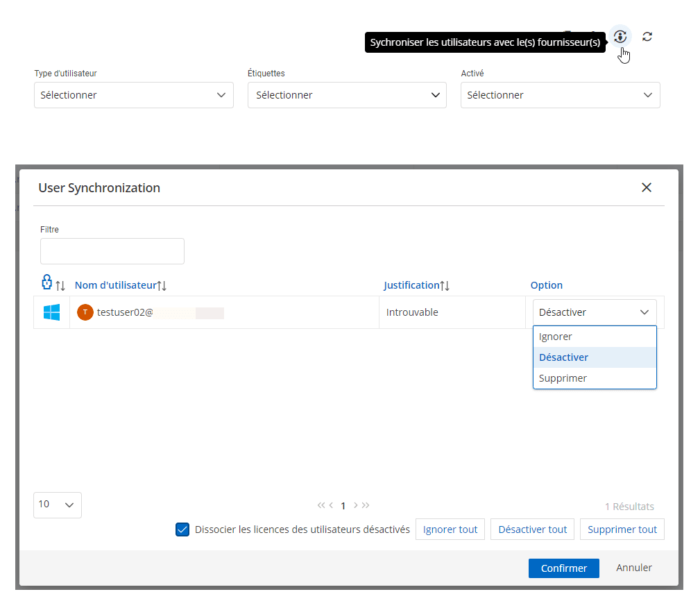Open the Activé filter dropdown
Screen dimensions: 700x610
click(x=560, y=95)
